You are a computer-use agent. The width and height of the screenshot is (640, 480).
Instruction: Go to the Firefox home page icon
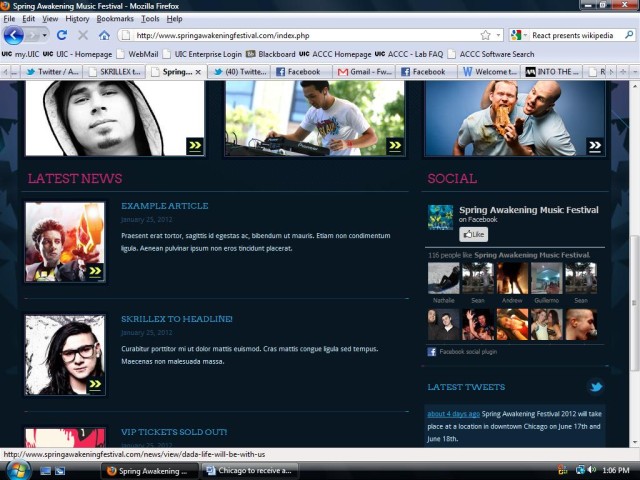(104, 35)
